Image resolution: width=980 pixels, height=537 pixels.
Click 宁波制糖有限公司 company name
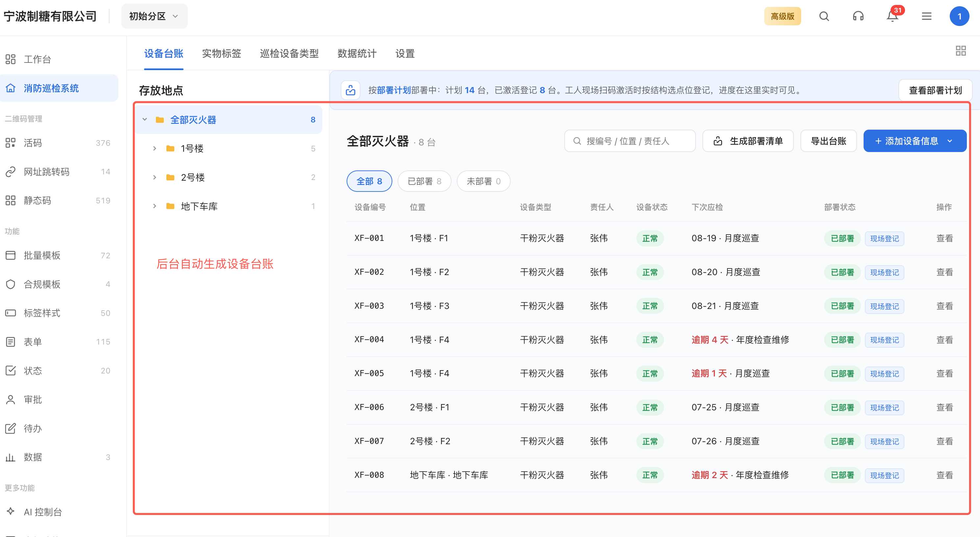coord(50,16)
